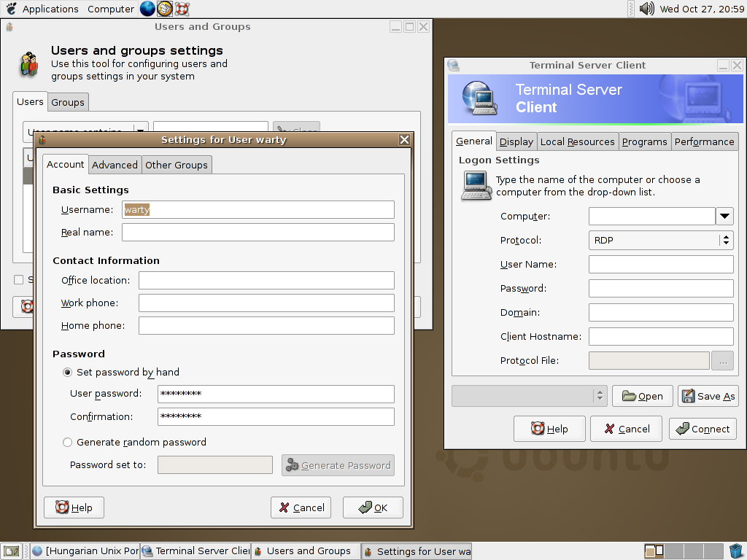This screenshot has height=560, width=747.
Task: Open the Performance tab
Action: coord(704,141)
